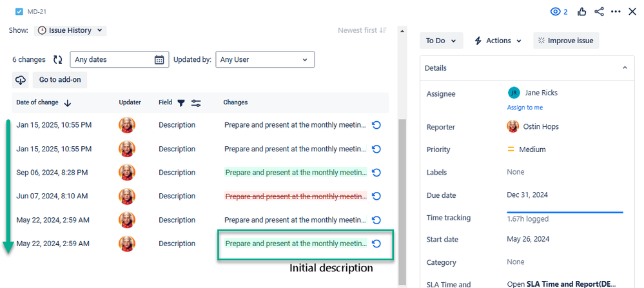Click the green highlighted Sep 06 description change
Image resolution: width=644 pixels, height=288 pixels.
coord(296,173)
